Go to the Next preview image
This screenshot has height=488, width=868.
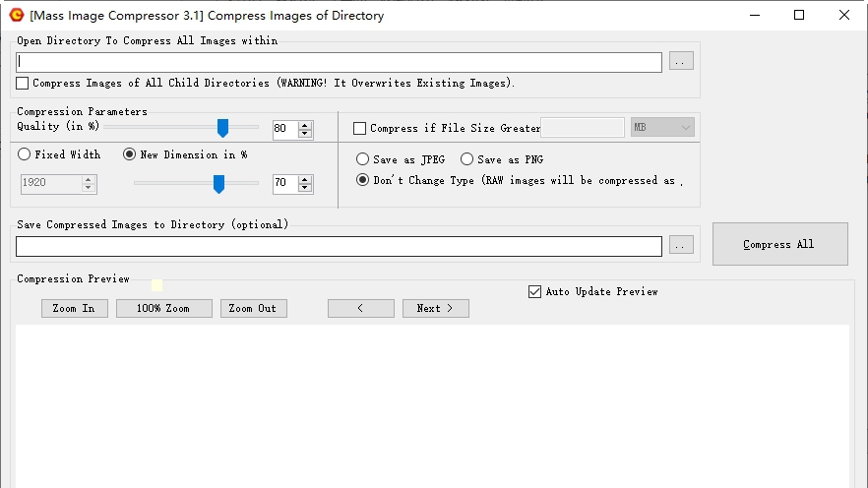point(435,309)
